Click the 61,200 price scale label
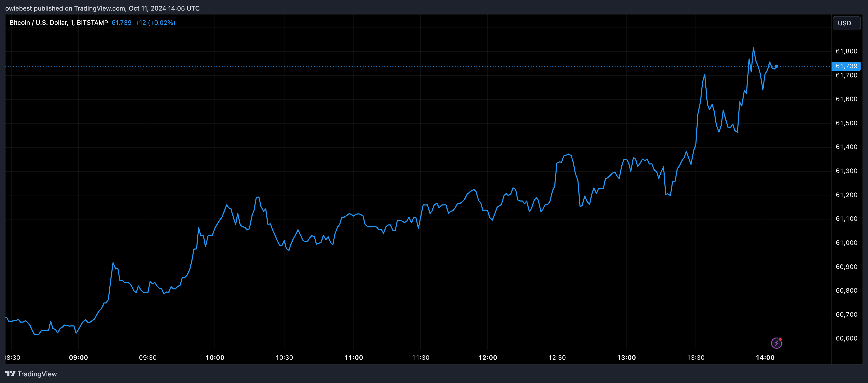The height and width of the screenshot is (383, 868). (846, 195)
